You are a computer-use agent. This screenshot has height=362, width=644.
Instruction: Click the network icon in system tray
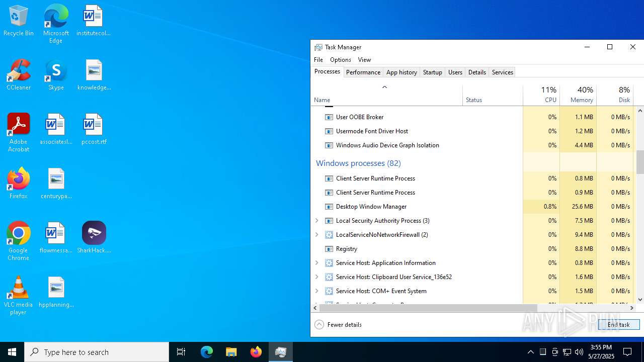567,352
